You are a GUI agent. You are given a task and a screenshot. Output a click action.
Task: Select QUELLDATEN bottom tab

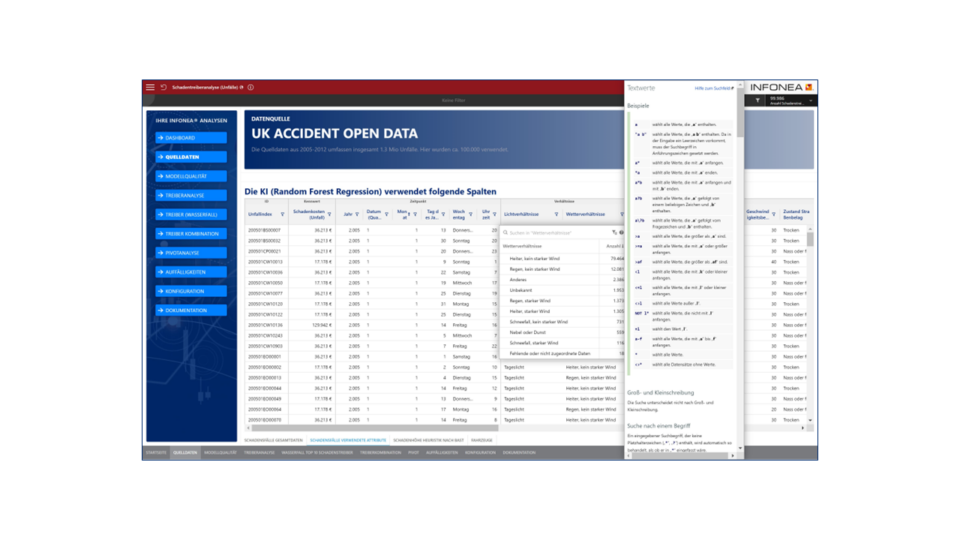(x=185, y=453)
